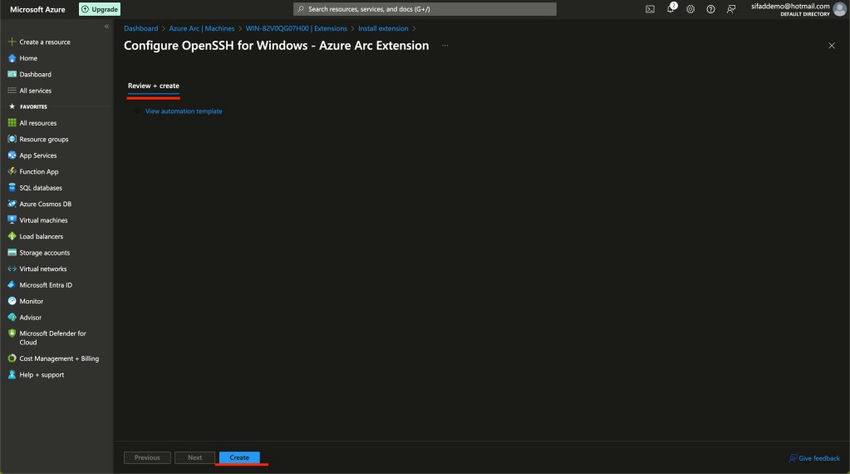Click the View automation template link
Viewport: 850px width, 474px height.
point(184,111)
